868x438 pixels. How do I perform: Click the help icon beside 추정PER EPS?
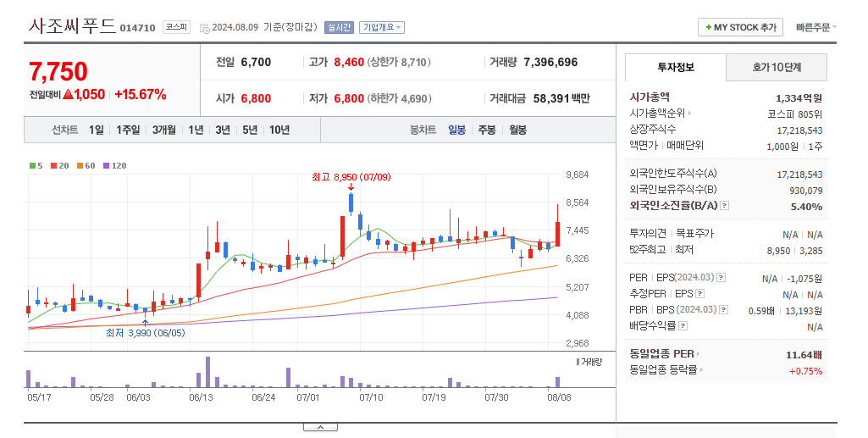tap(699, 293)
